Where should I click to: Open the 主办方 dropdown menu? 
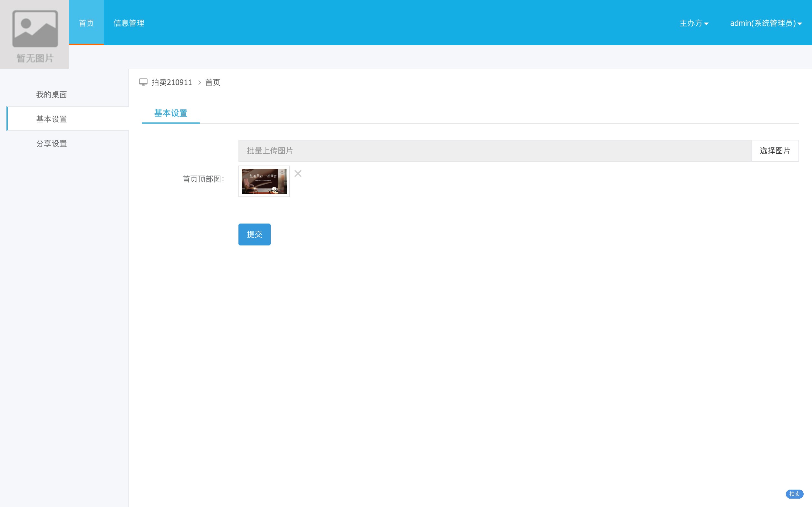694,23
